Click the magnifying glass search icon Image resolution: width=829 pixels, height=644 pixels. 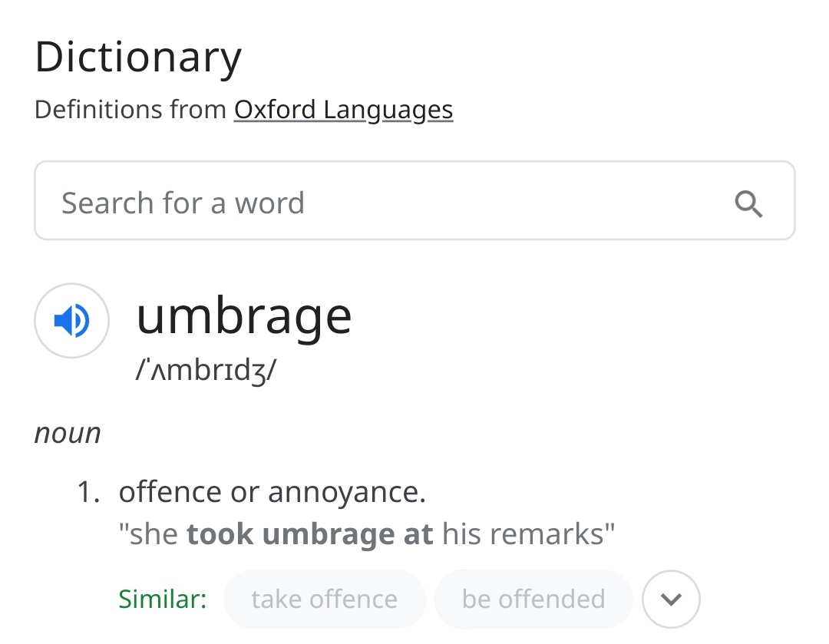[x=748, y=203]
